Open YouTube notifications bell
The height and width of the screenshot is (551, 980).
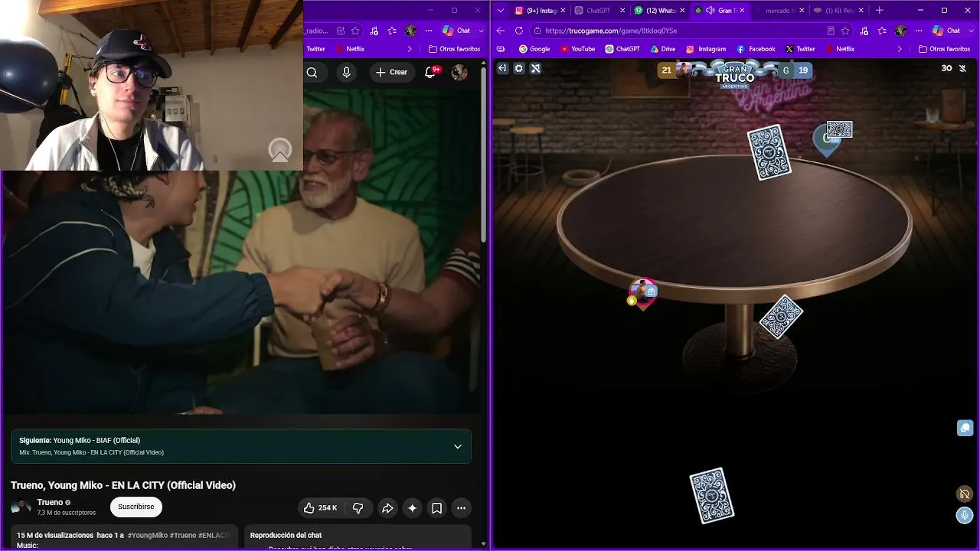pyautogui.click(x=430, y=72)
